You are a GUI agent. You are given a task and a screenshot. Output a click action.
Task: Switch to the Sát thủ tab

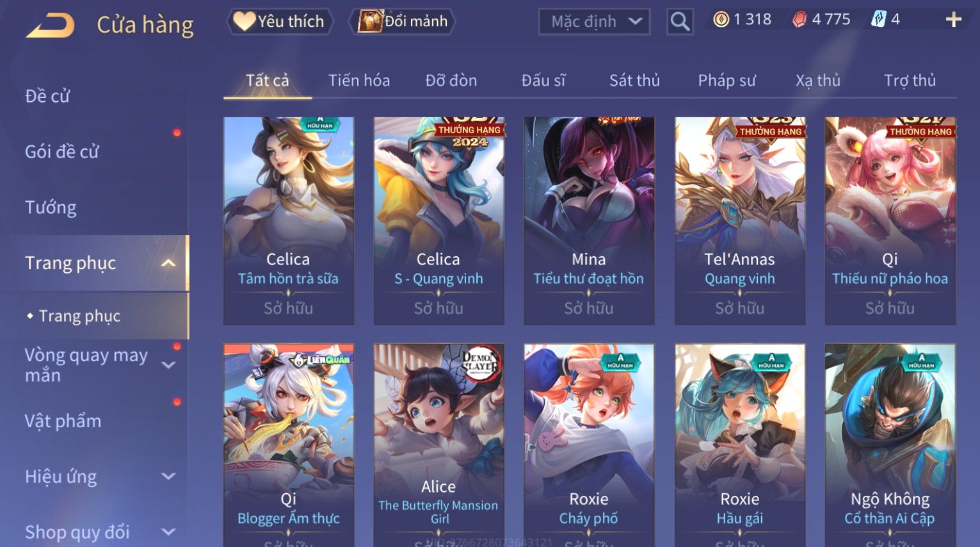[x=634, y=80]
